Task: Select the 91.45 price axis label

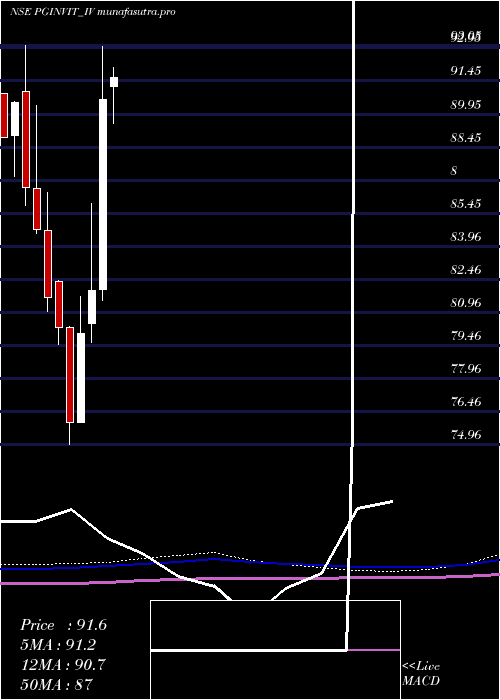Action: pos(466,71)
